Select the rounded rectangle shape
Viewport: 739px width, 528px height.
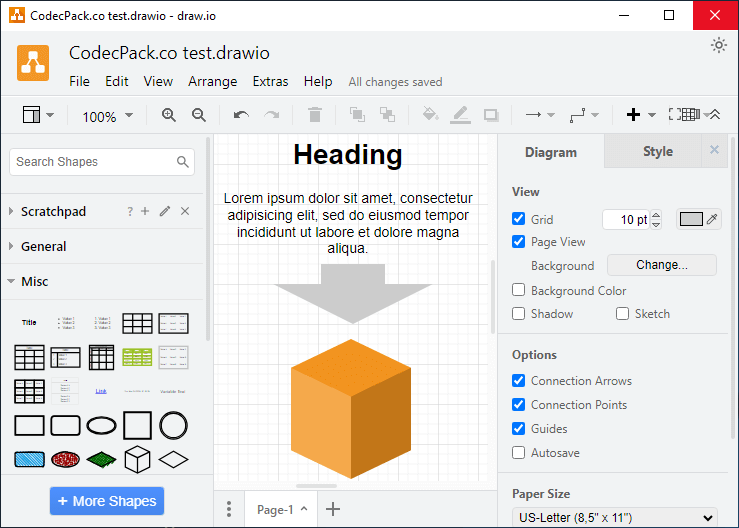tap(66, 425)
